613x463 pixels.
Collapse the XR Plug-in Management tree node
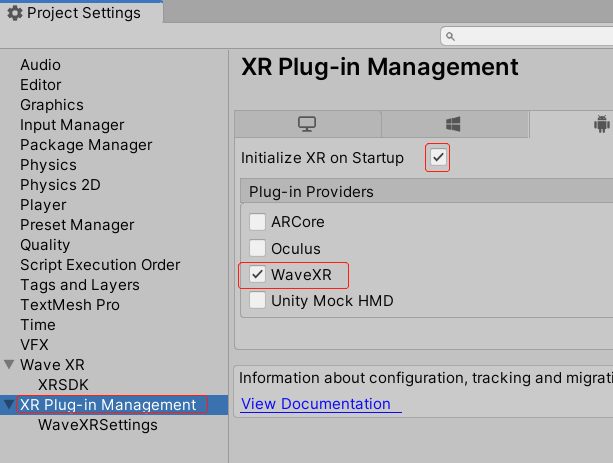tap(10, 405)
